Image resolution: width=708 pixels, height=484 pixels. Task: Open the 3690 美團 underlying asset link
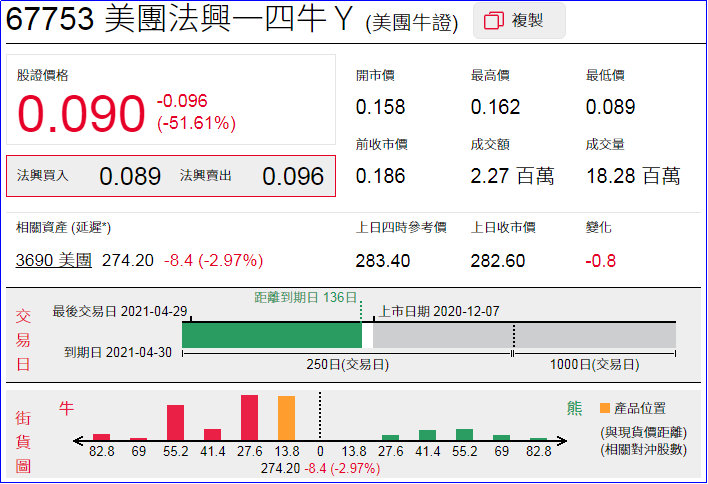54,260
